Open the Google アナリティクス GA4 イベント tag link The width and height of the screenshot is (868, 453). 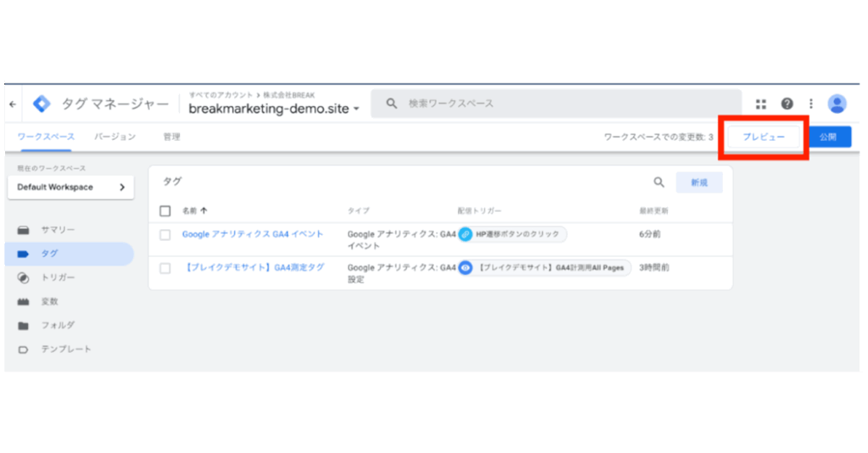click(253, 234)
